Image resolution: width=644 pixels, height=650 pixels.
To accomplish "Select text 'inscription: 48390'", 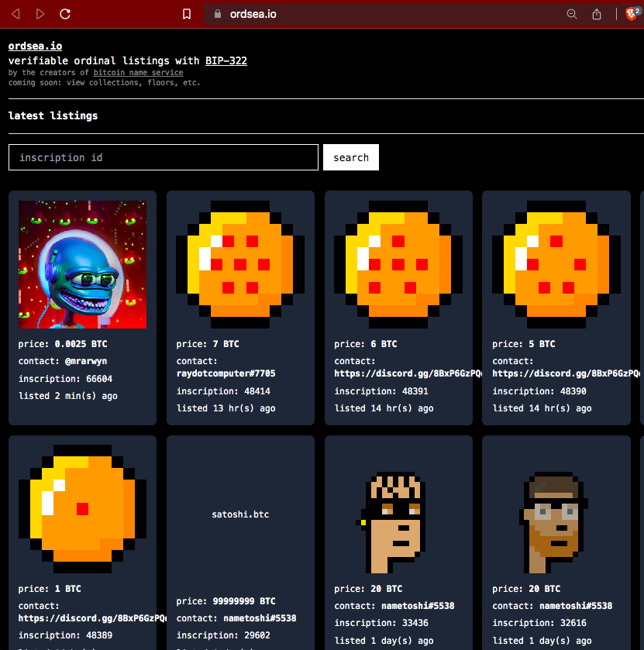I will tap(539, 391).
